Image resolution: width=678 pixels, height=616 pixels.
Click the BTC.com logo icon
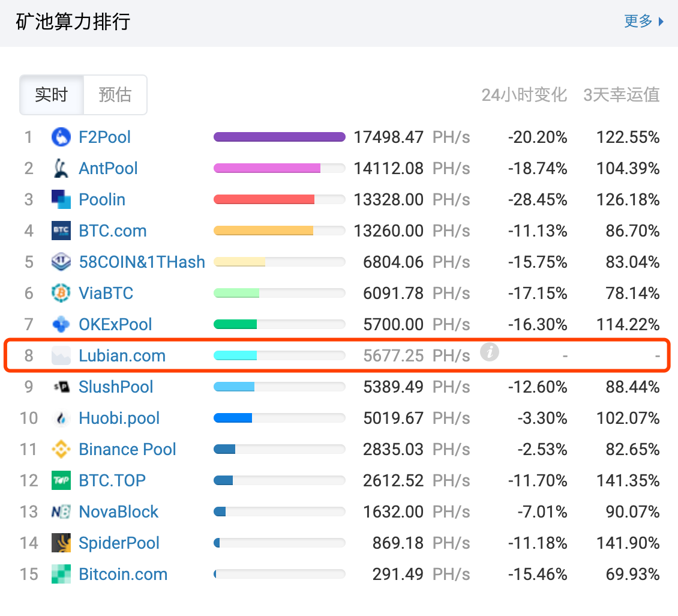click(x=62, y=231)
